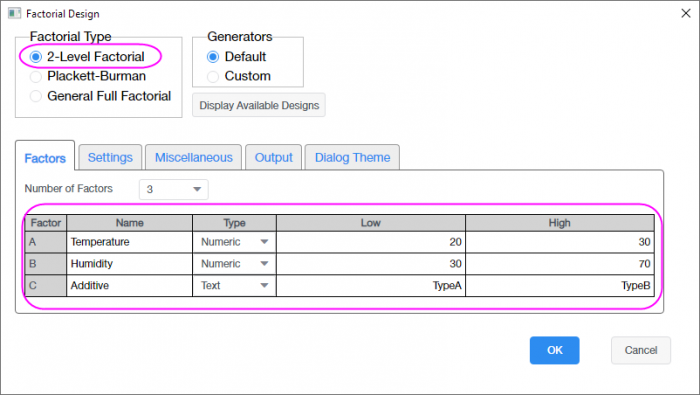Click the Type column header
700x395 pixels.
[234, 223]
